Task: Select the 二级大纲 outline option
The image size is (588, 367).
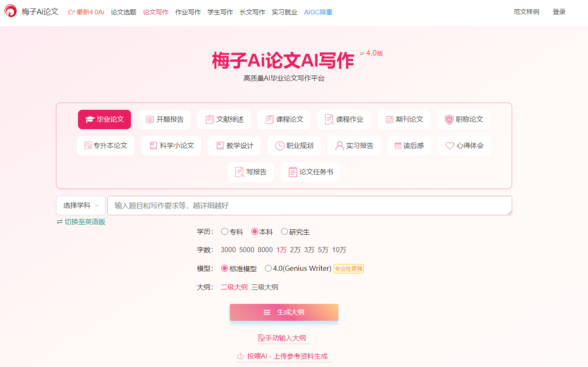Action: (234, 287)
